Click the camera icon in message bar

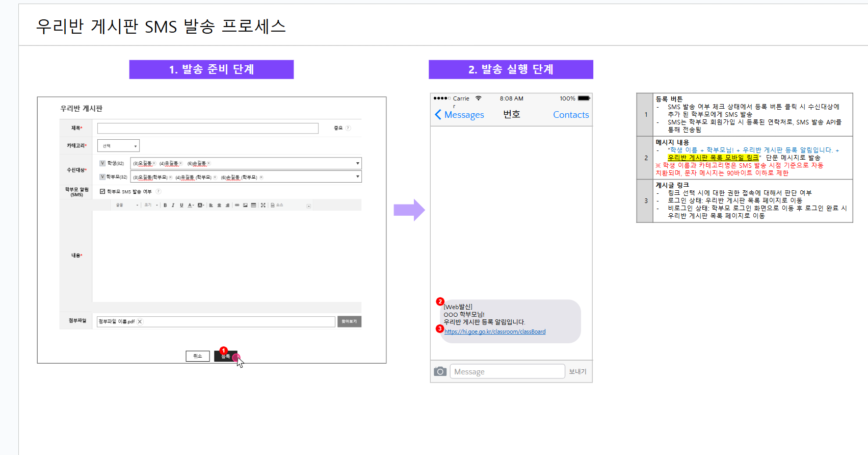pyautogui.click(x=440, y=371)
